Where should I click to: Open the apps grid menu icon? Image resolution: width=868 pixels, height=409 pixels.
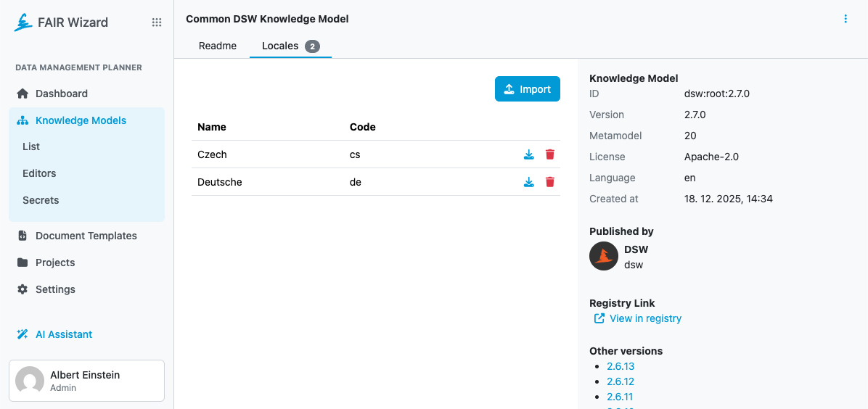pos(157,22)
